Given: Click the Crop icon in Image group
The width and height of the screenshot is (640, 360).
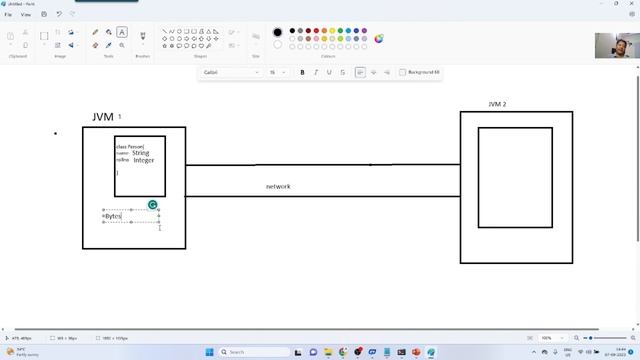Looking at the screenshot, I should 58,32.
